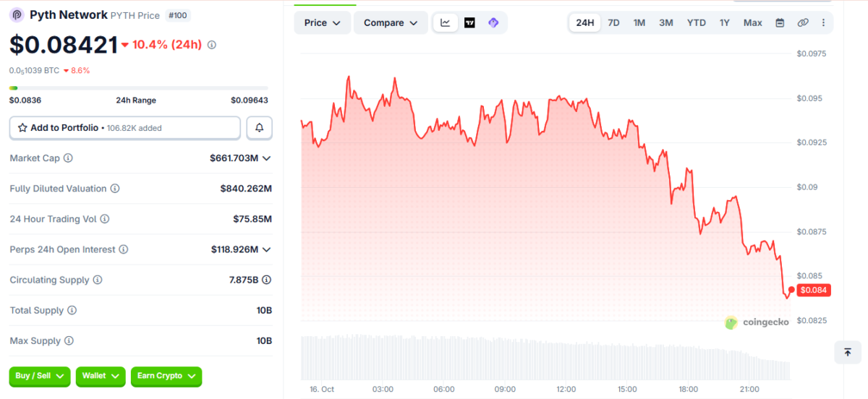Click the 16. Oct axis label
868x399 pixels.
point(321,390)
